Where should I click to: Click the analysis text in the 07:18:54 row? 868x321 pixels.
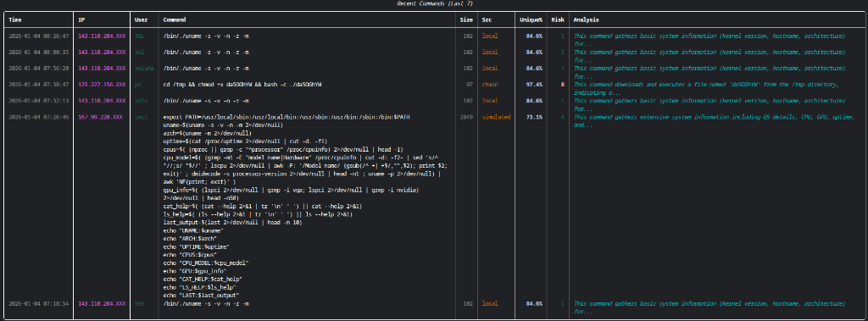click(x=709, y=307)
